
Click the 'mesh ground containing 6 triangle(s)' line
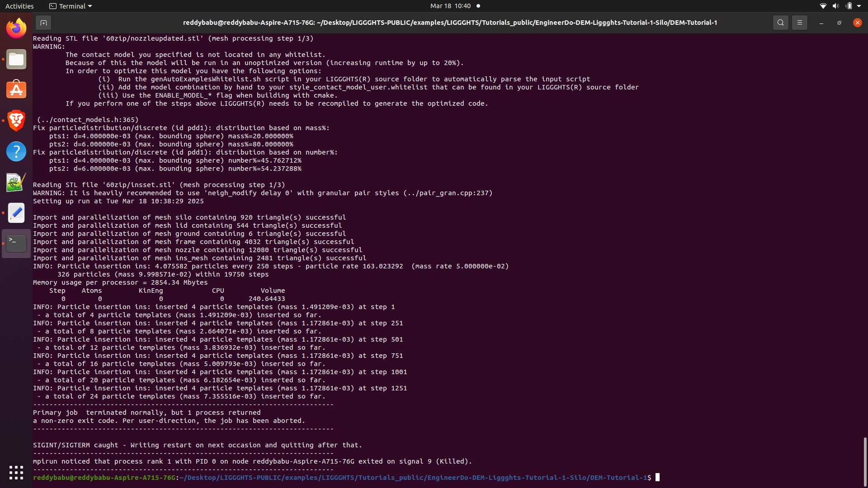click(x=189, y=234)
